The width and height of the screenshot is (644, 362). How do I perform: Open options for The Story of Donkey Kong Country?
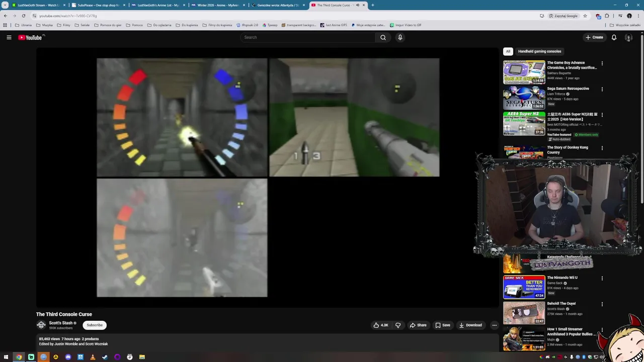coord(602,148)
